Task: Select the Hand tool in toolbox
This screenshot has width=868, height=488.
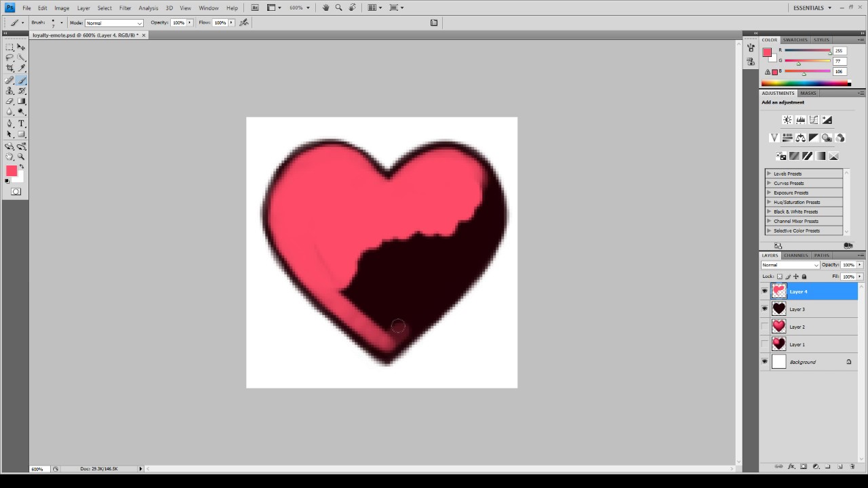Action: click(9, 157)
